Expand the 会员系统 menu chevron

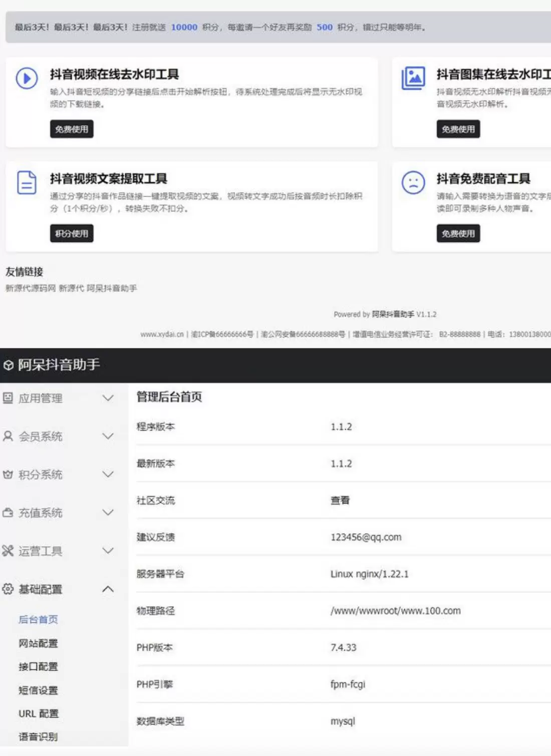(108, 436)
